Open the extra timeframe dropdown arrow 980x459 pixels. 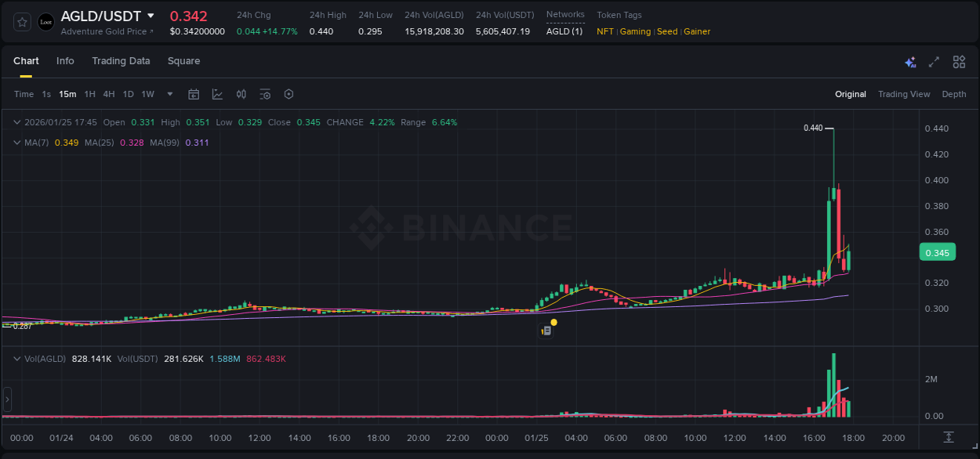pyautogui.click(x=169, y=94)
